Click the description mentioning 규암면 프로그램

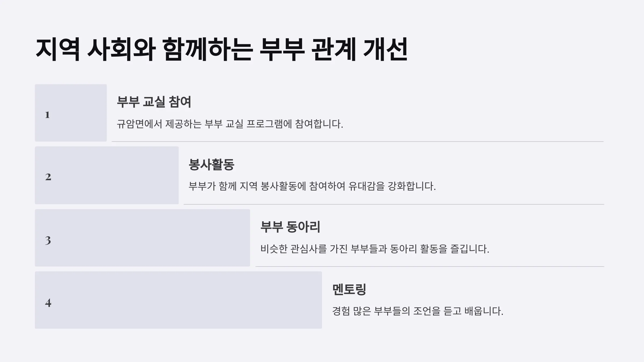tap(230, 124)
